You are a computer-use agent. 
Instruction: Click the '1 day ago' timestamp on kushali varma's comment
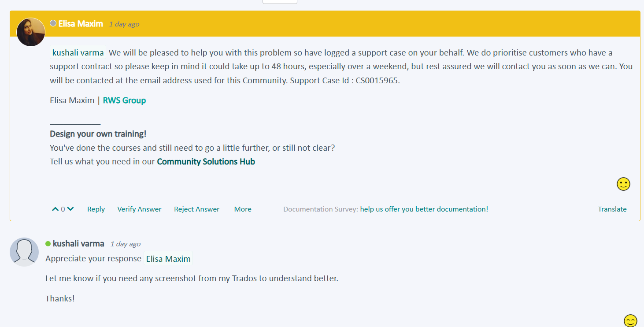(125, 244)
